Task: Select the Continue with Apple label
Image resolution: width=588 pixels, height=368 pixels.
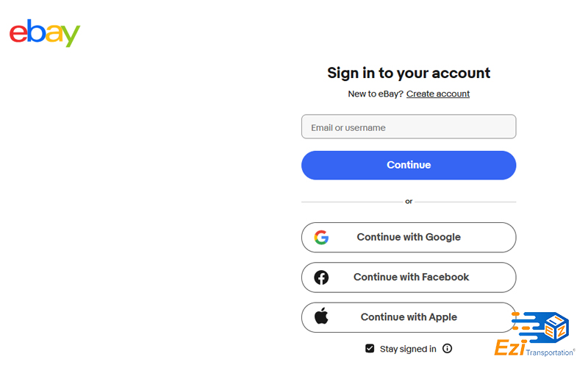Action: [x=409, y=317]
